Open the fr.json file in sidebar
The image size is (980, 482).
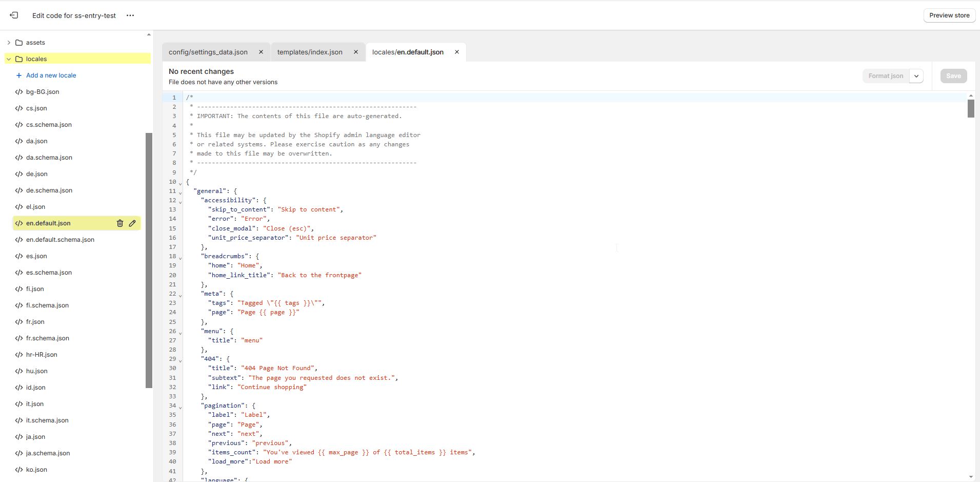(x=35, y=322)
